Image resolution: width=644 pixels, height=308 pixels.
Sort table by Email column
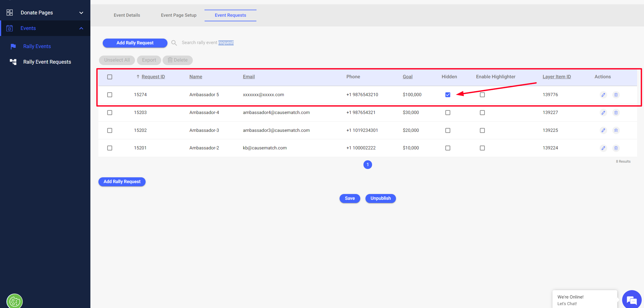click(x=249, y=77)
